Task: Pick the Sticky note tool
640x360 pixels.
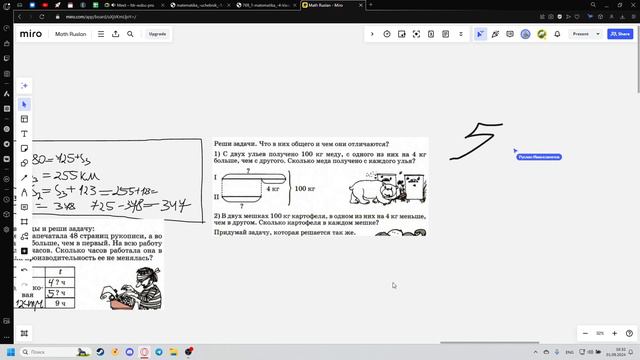Action: tap(24, 149)
